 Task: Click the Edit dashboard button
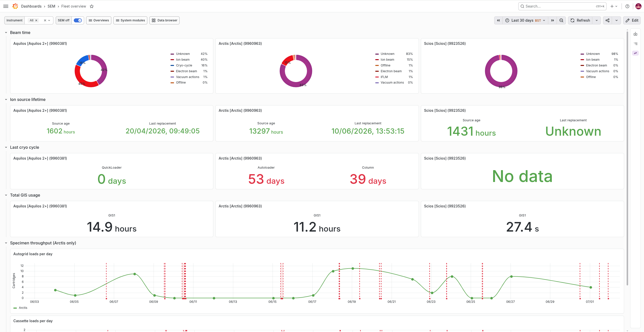[632, 20]
